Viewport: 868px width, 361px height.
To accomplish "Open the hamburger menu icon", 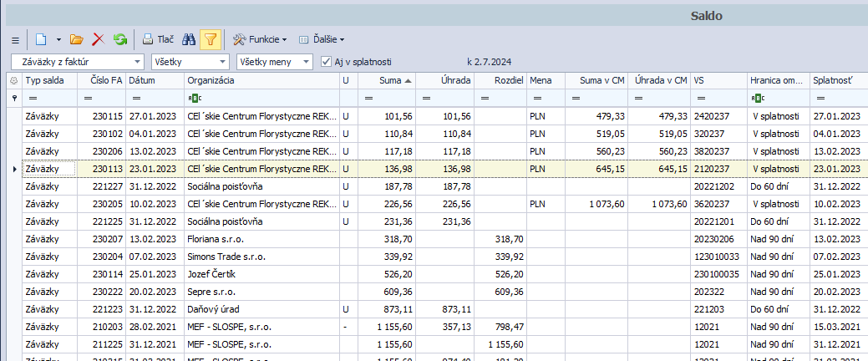I will pos(15,39).
